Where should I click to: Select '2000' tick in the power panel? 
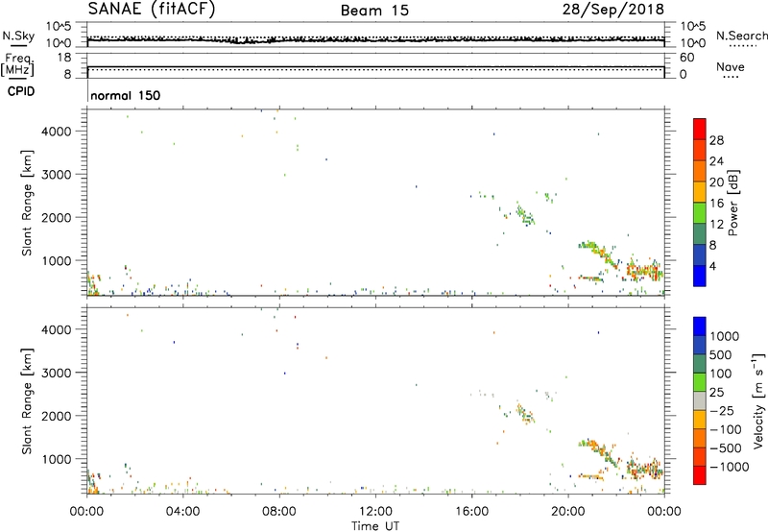(57, 217)
